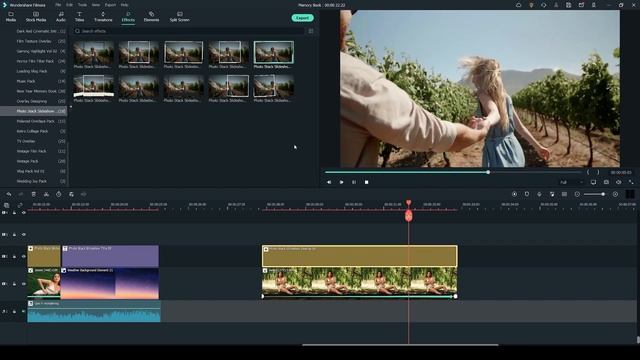The width and height of the screenshot is (640, 360).
Task: Click the voiceover microphone icon
Action: click(539, 194)
